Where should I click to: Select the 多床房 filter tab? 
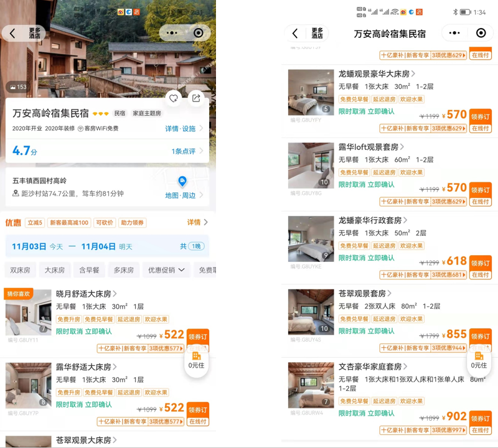click(x=123, y=270)
